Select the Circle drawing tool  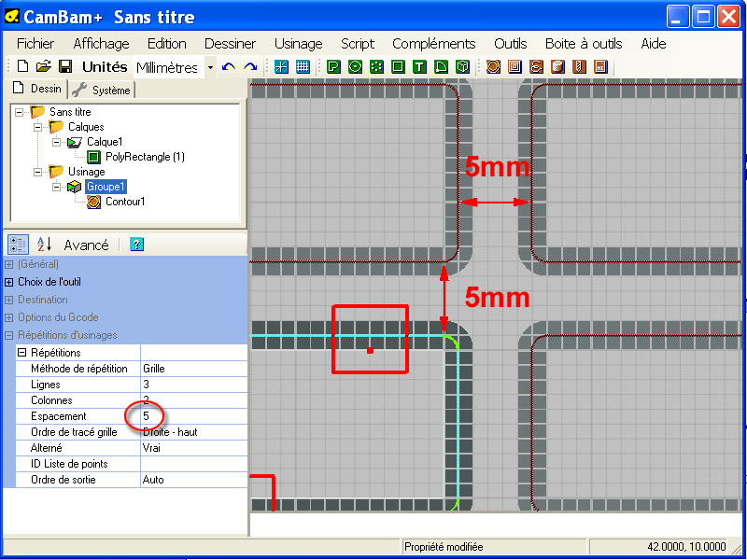[355, 66]
